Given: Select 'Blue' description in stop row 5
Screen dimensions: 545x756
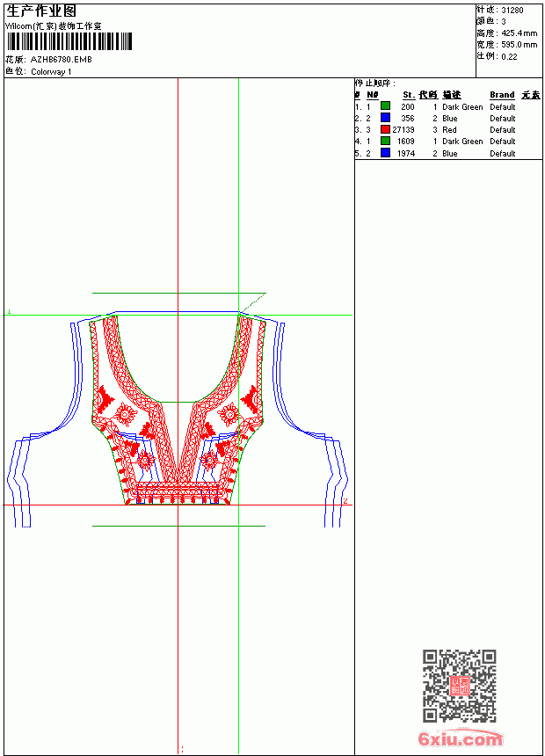Looking at the screenshot, I should click(450, 154).
